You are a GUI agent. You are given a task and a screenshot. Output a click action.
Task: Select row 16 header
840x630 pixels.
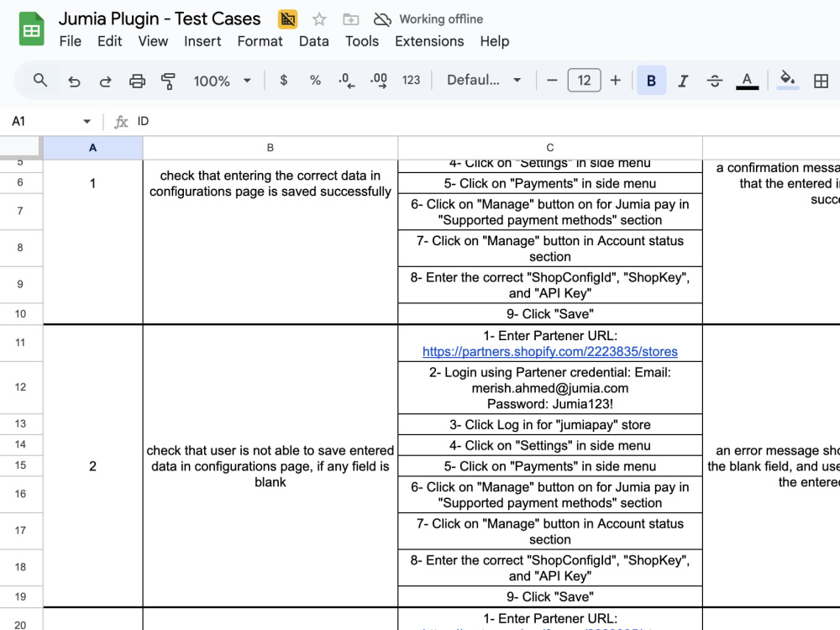20,494
